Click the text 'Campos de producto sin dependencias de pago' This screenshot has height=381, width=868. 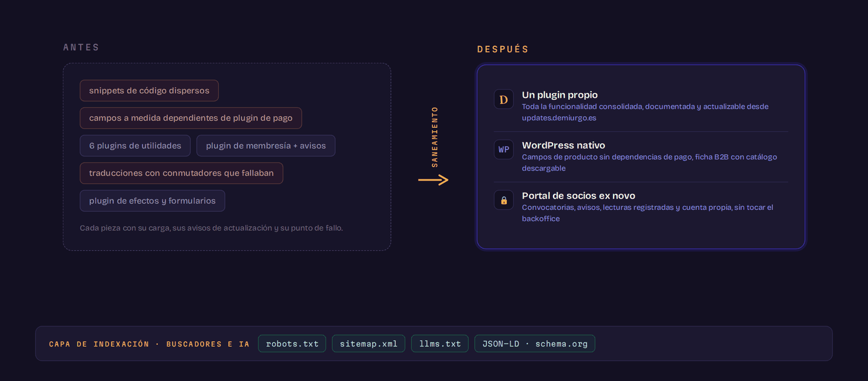click(607, 157)
